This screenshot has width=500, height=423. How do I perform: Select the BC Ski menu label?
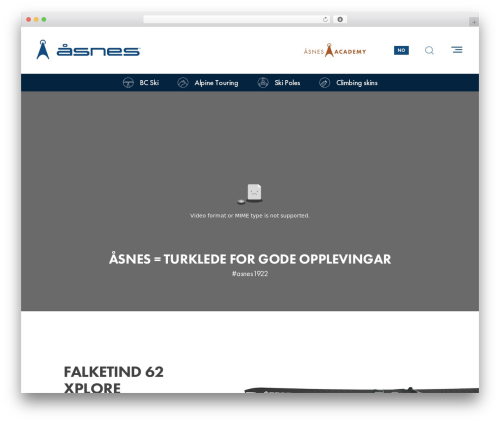(149, 83)
